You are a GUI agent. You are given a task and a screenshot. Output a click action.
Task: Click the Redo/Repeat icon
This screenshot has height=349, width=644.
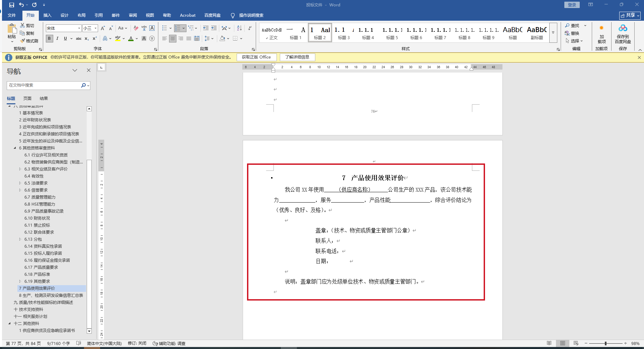click(x=34, y=5)
